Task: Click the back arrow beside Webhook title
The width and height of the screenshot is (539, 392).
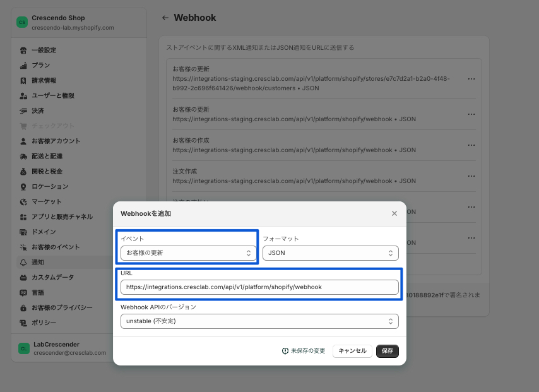Action: coord(165,18)
